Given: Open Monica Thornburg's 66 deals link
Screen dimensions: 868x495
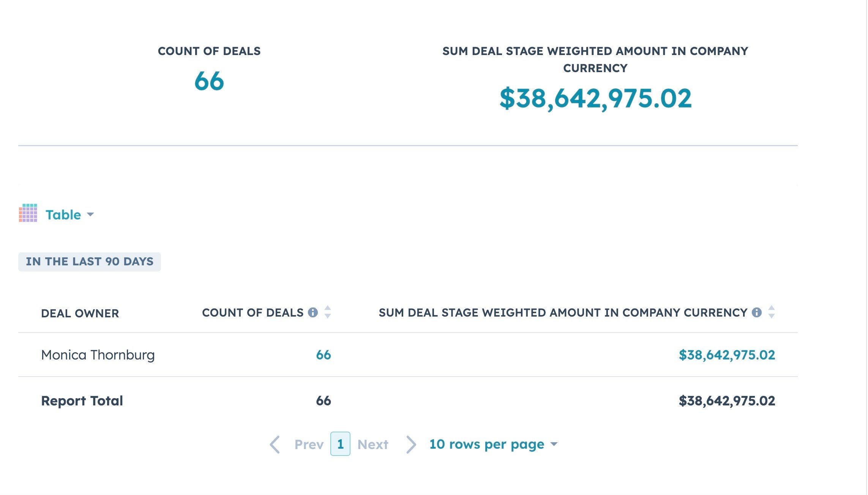Looking at the screenshot, I should [x=324, y=355].
